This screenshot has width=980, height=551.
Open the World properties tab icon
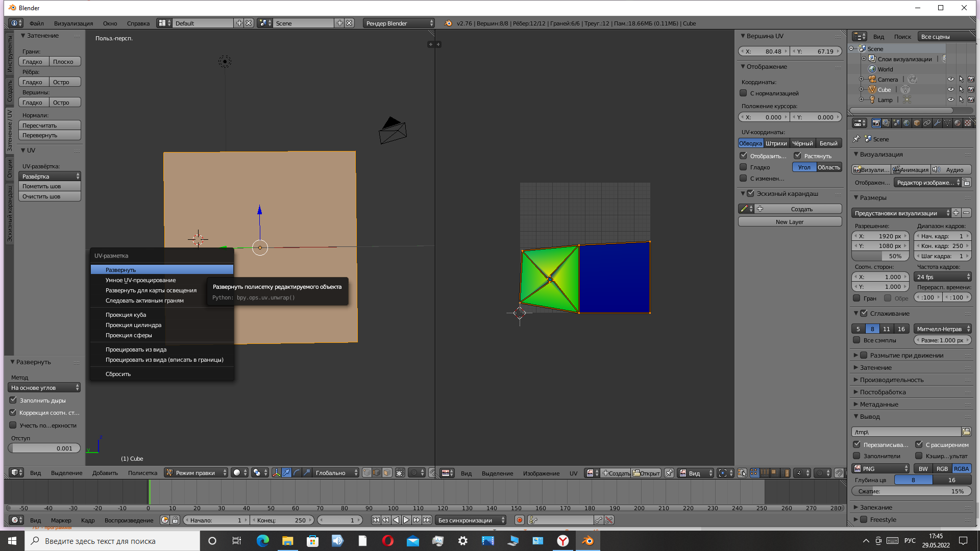906,123
